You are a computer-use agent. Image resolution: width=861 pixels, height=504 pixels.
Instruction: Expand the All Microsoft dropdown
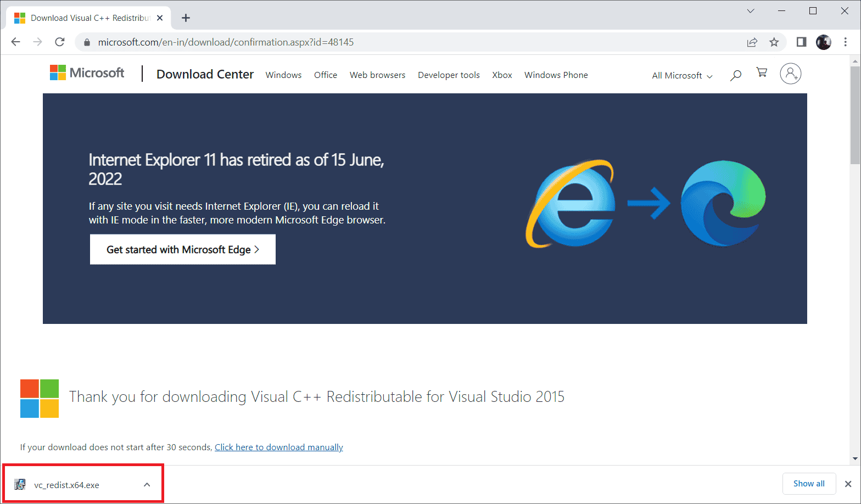(x=682, y=76)
